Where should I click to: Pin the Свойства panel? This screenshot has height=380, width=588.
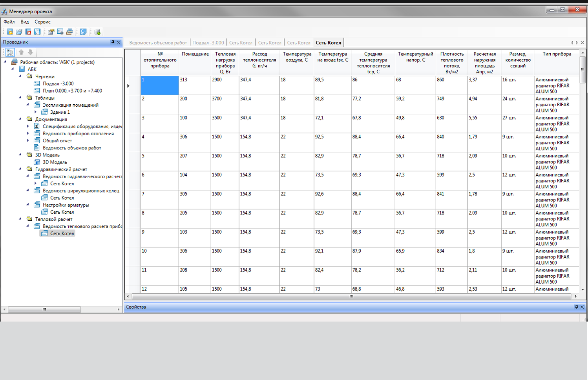(576, 307)
